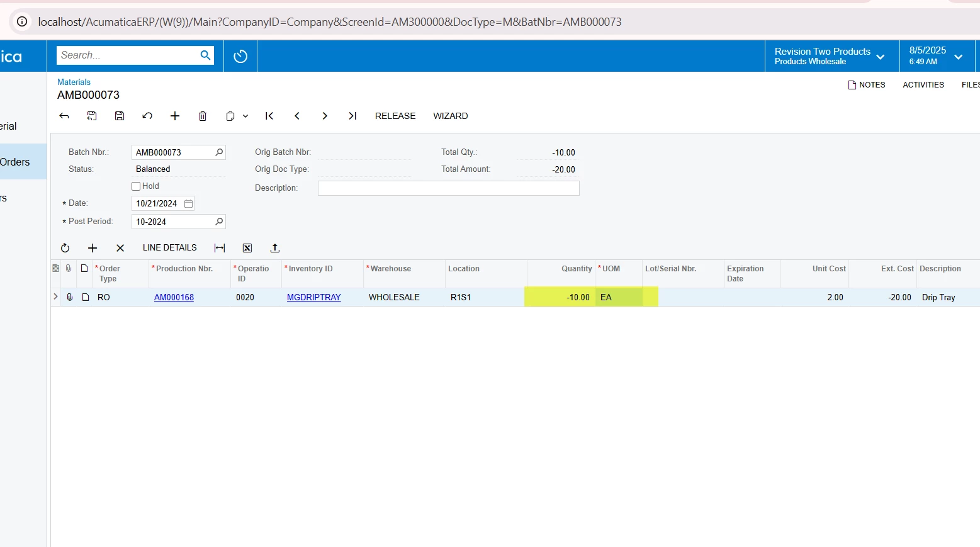Click the Inventory ID column header
The width and height of the screenshot is (980, 547).
[322, 274]
